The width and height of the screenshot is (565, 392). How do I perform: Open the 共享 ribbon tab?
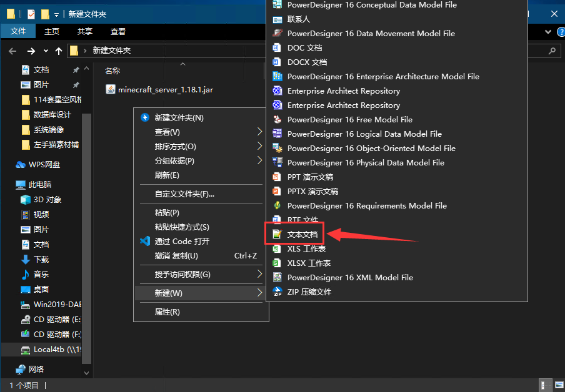click(x=84, y=32)
